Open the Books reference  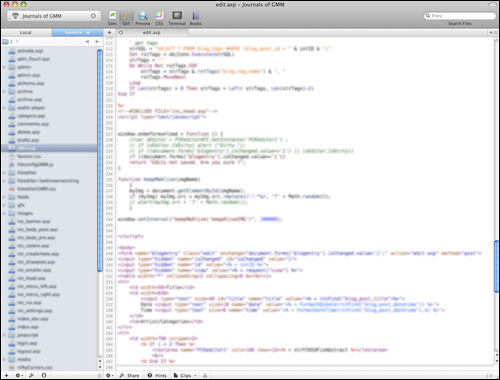195,18
